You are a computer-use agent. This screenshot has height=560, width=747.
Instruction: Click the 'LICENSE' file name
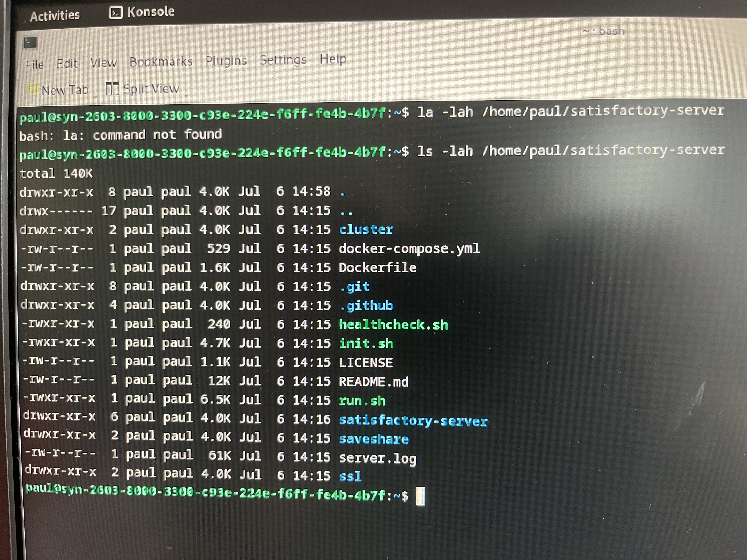click(366, 363)
